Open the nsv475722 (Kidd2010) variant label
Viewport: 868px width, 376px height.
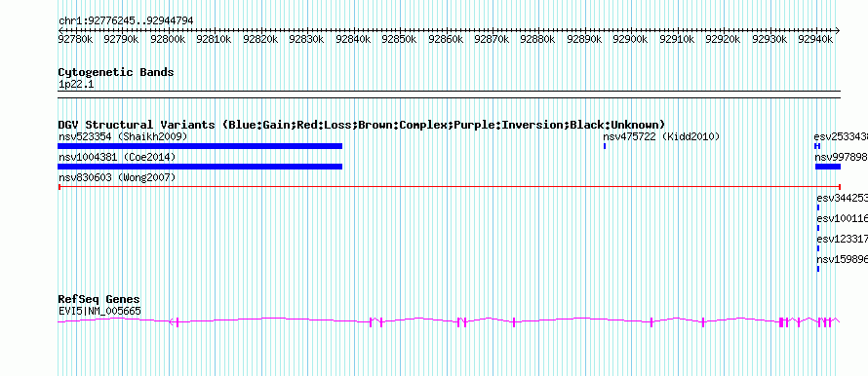661,136
